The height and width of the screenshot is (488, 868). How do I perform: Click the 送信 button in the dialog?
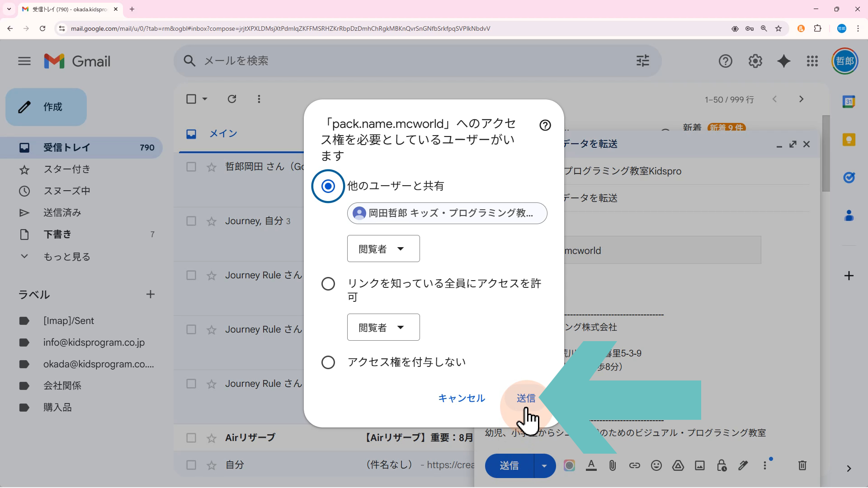[526, 398]
